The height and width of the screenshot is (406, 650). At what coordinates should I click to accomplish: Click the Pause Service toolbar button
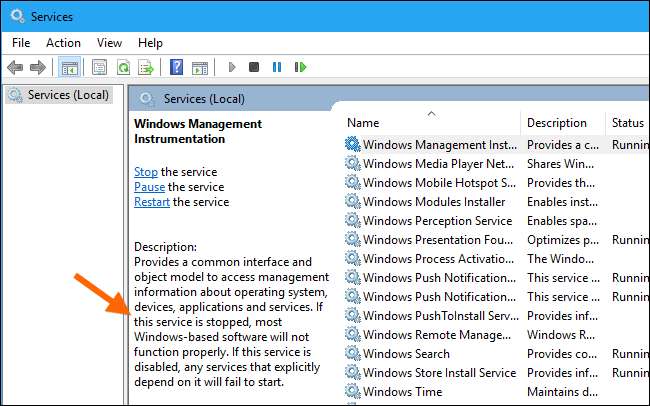tap(277, 67)
